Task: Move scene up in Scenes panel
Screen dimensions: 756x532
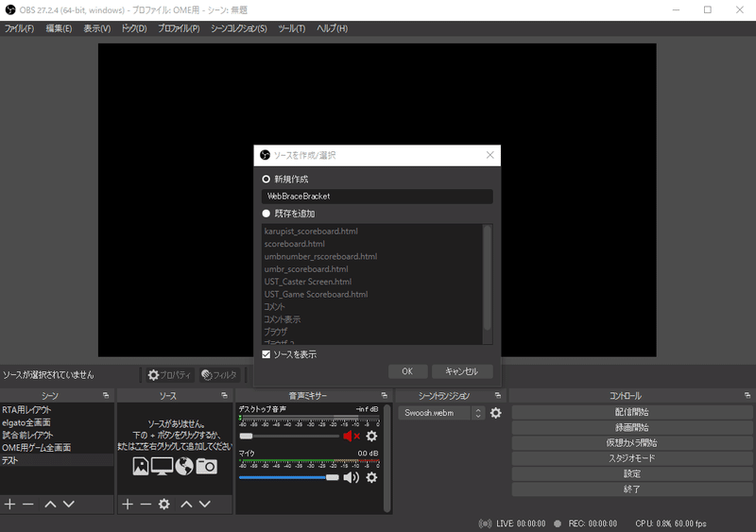Action: [x=50, y=504]
